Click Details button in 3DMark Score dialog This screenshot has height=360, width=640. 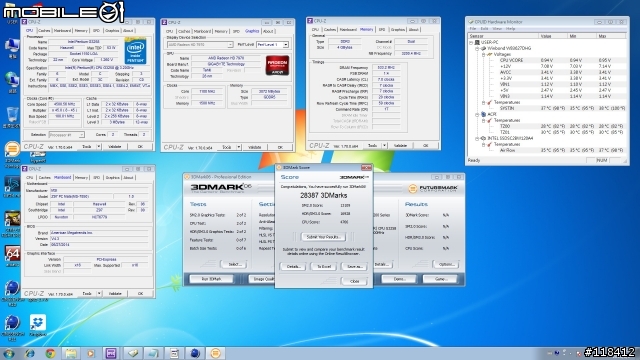(293, 267)
